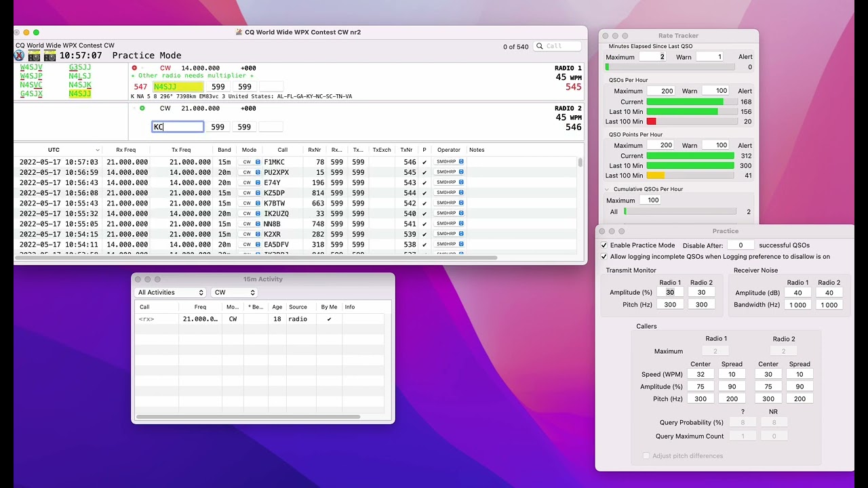
Task: Edit Radio 1 Transmit Monitor Amplitude field
Action: tap(670, 293)
